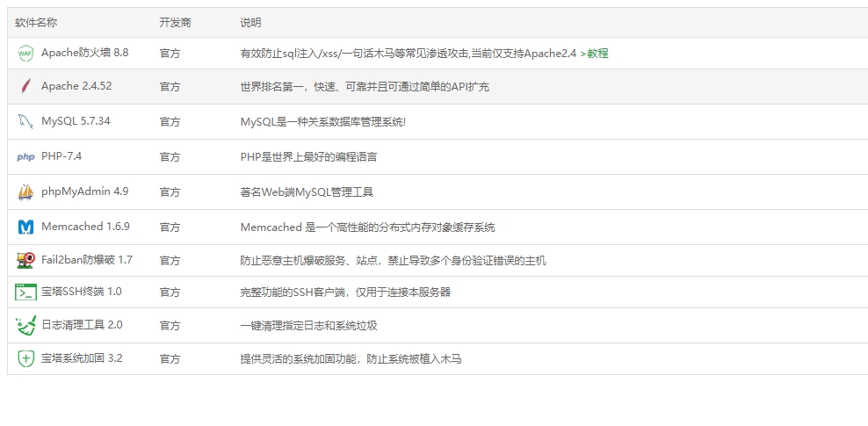Click the 宝塔系统加固 shield plus icon
868x426 pixels.
pos(25,358)
